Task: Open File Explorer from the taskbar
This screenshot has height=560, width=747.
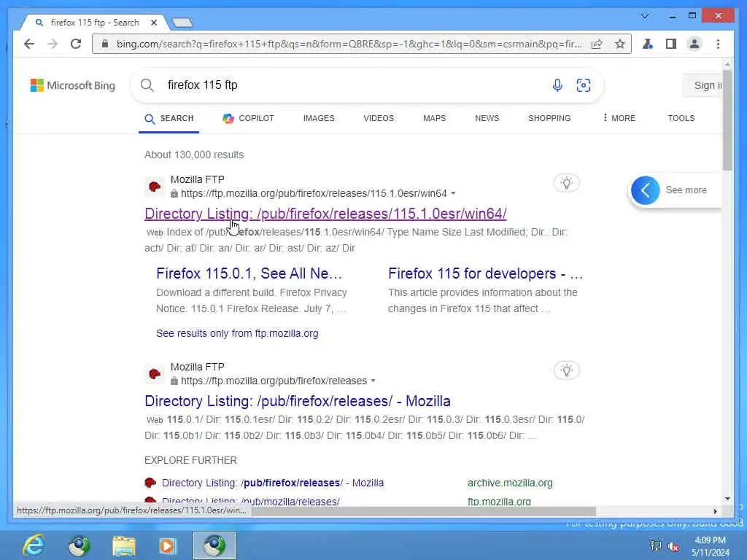Action: point(124,545)
